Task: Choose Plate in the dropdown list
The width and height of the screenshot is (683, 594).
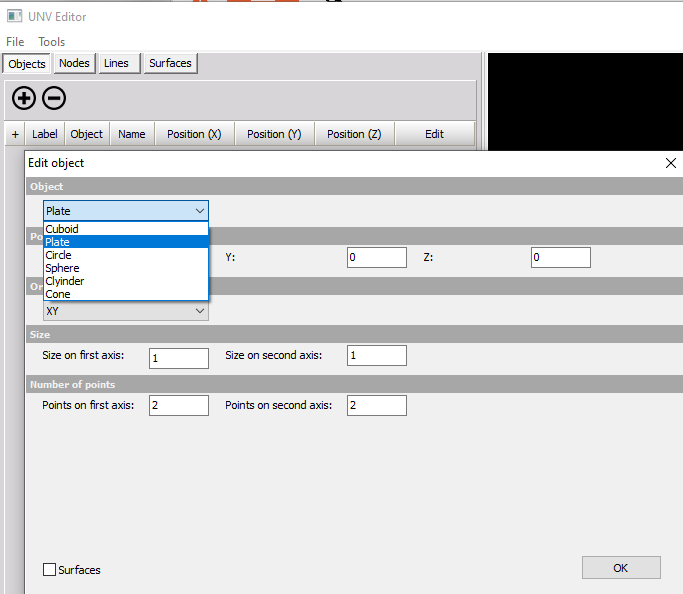Action: tap(126, 242)
